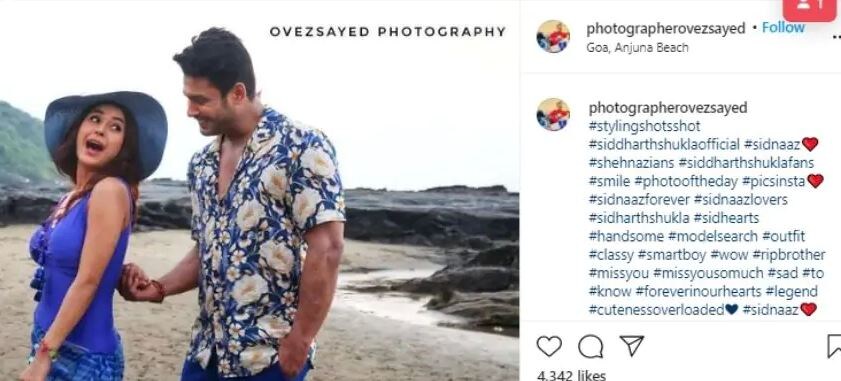The height and width of the screenshot is (381, 841).
Task: Open comments with speech bubble icon
Action: [591, 347]
